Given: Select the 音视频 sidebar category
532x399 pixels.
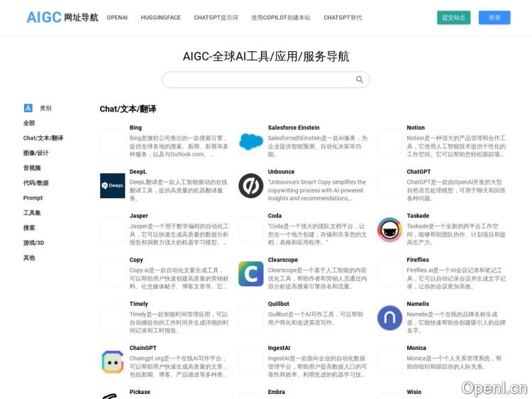Looking at the screenshot, I should (x=32, y=168).
